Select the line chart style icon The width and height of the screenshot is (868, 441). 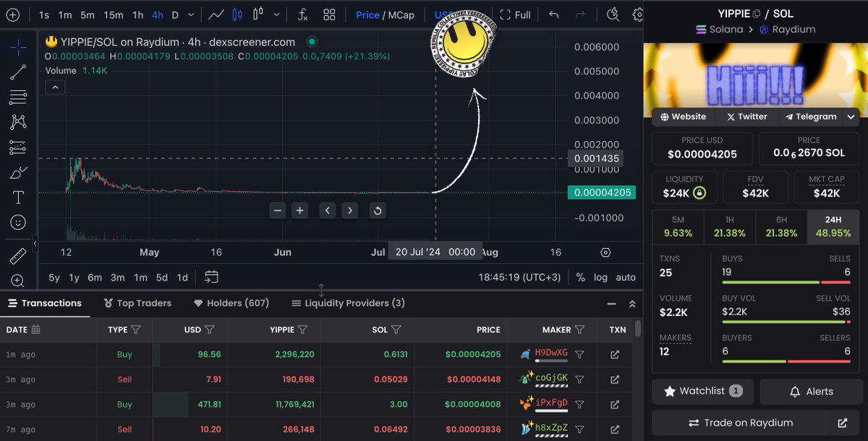216,14
